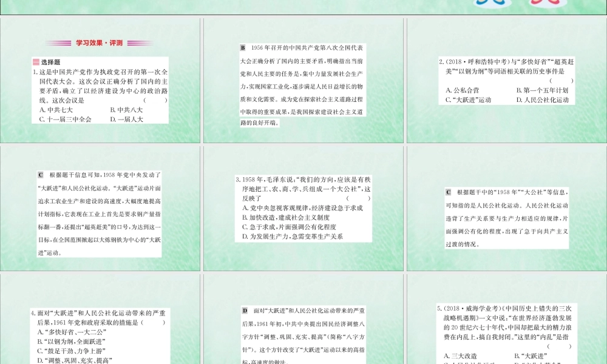This screenshot has height=364, width=607.
Task: Open the slide explaining answer B 中共八大
Action: (x=303, y=81)
